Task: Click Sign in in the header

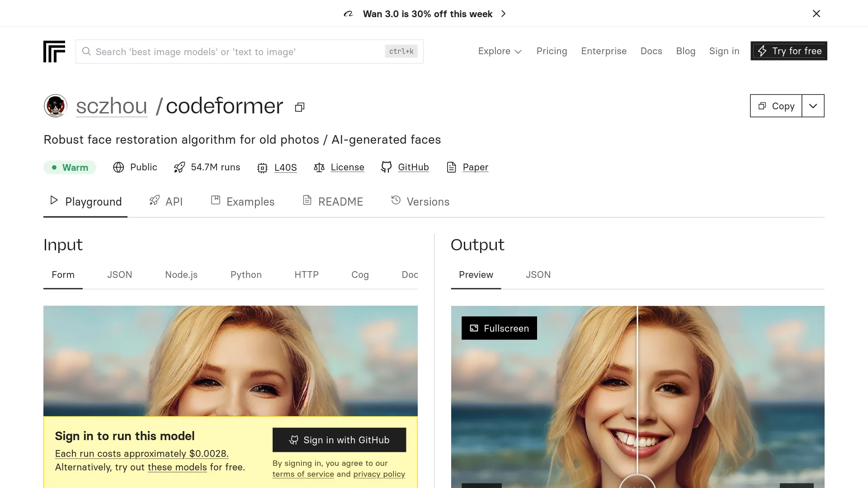Action: (x=724, y=51)
